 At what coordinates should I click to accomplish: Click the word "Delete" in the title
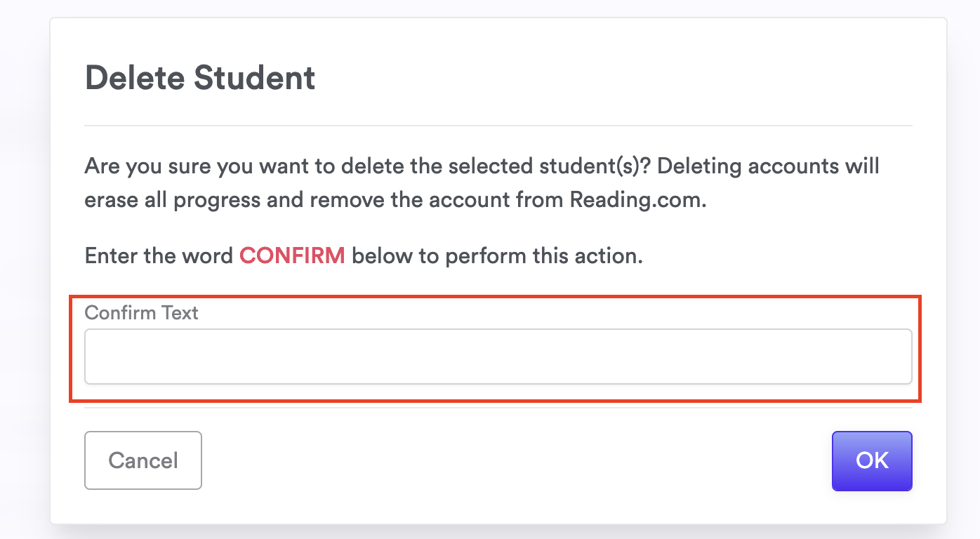pos(135,77)
